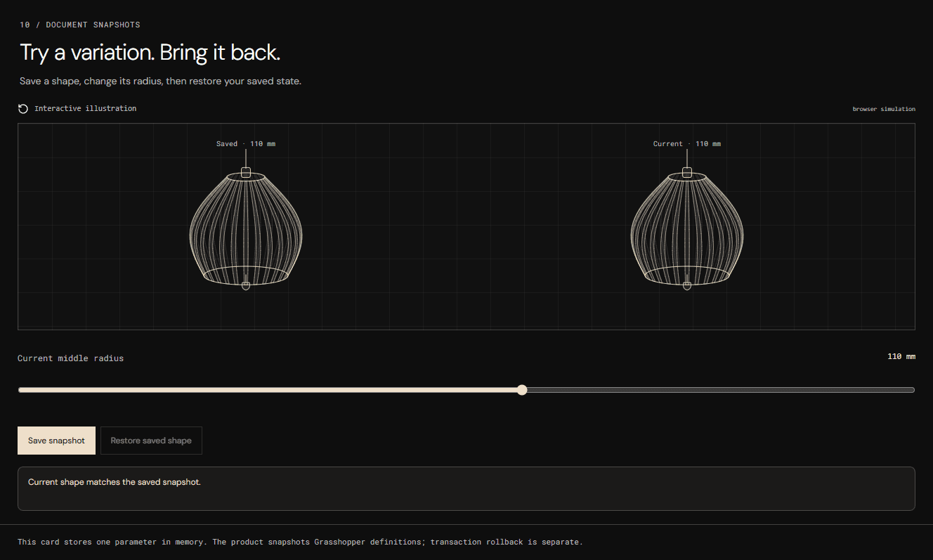This screenshot has width=933, height=560.
Task: Click the 'browser simulation' label
Action: coord(884,109)
